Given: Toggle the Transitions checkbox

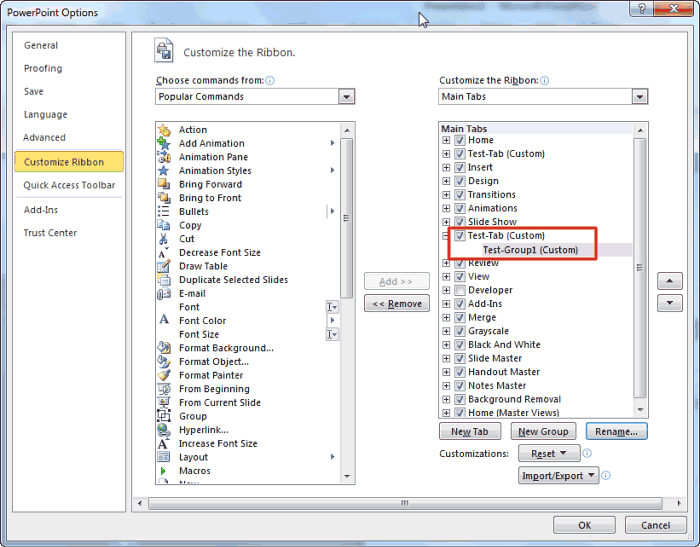Looking at the screenshot, I should click(460, 195).
